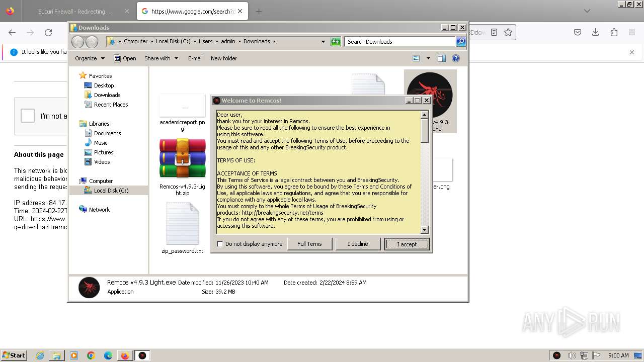The height and width of the screenshot is (362, 644).
Task: Click the Explorer search magnifier icon
Action: point(461,42)
